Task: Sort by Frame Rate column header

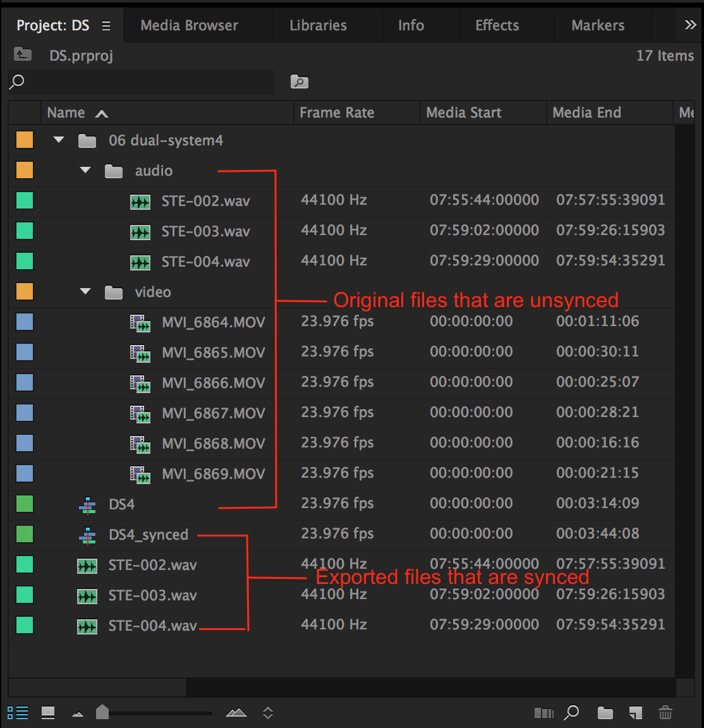Action: (337, 112)
